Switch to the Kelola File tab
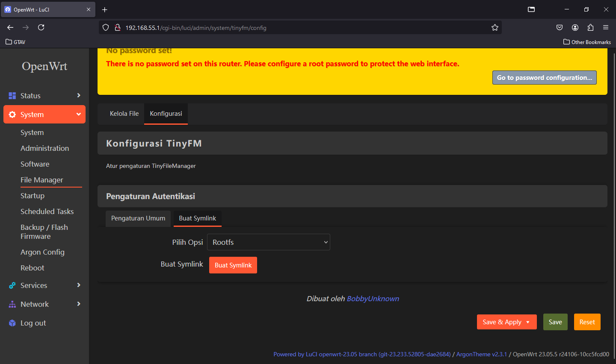 pos(124,114)
